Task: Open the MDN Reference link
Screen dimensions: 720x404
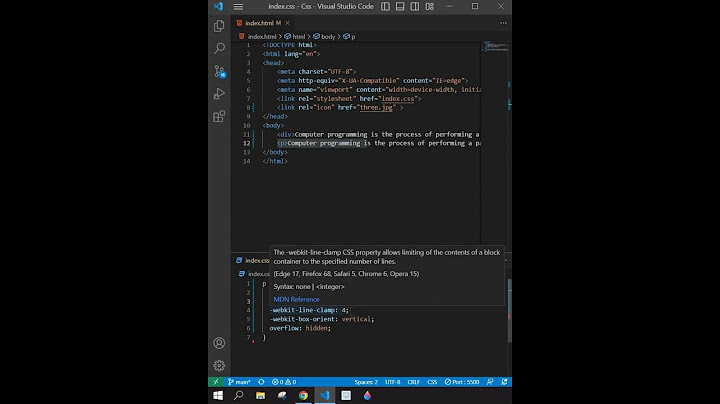Action: pyautogui.click(x=296, y=299)
